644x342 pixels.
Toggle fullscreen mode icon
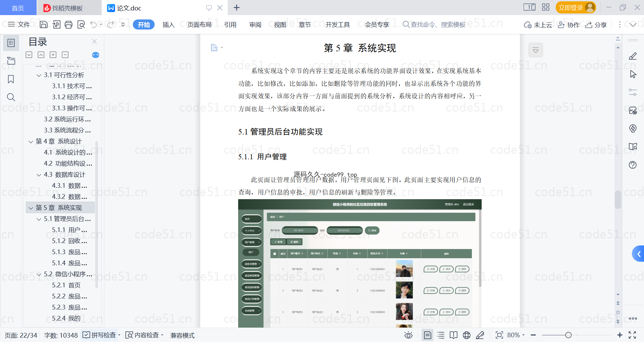(632, 335)
